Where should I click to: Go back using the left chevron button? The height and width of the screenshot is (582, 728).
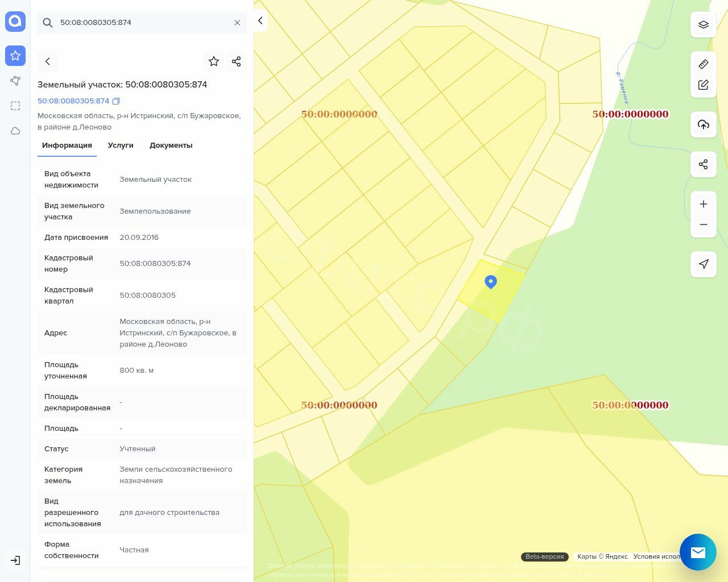(x=48, y=61)
